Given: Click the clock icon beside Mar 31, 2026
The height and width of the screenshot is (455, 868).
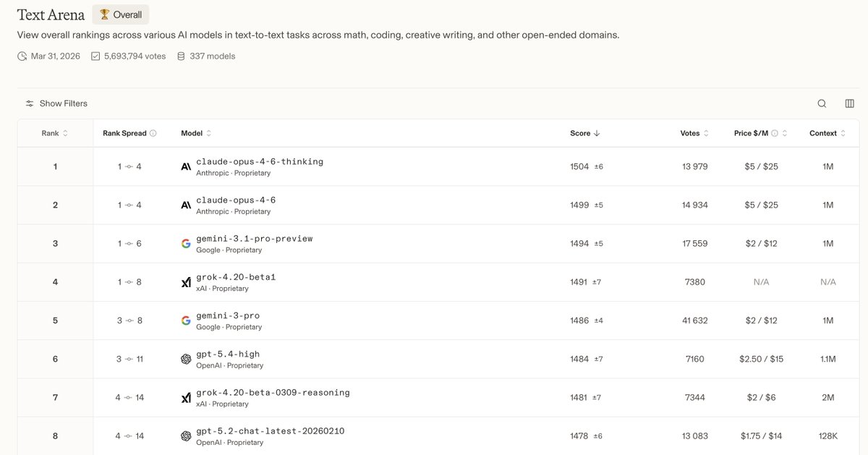Looking at the screenshot, I should (22, 56).
